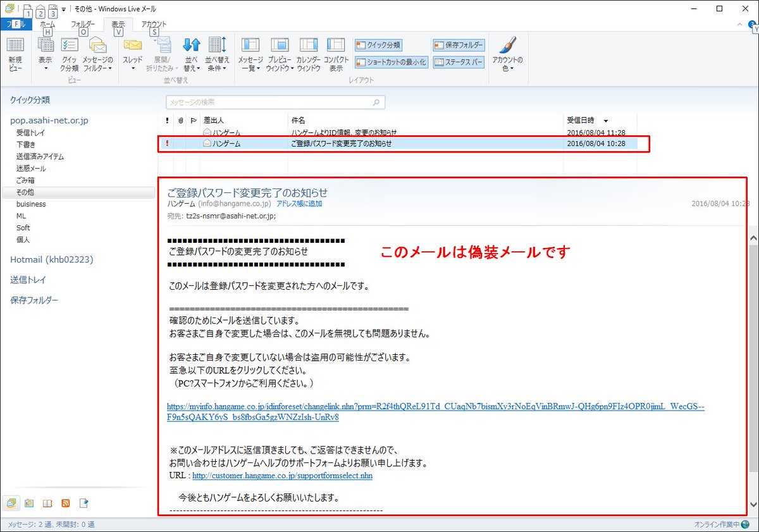Click the Newsgroups shortcut icon at bottom-left
This screenshot has width=759, height=532.
pos(83,504)
